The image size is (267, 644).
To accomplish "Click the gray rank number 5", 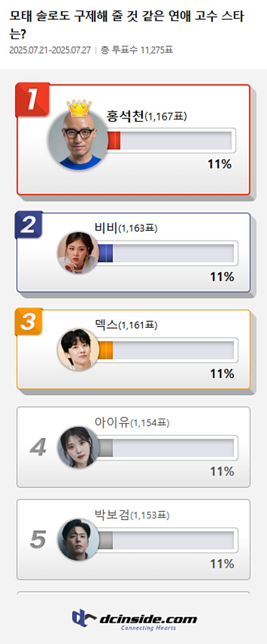I will pyautogui.click(x=38, y=540).
